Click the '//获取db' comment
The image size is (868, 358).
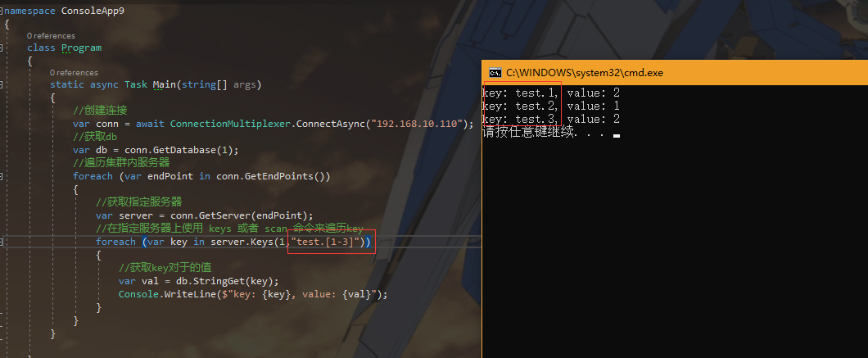95,136
